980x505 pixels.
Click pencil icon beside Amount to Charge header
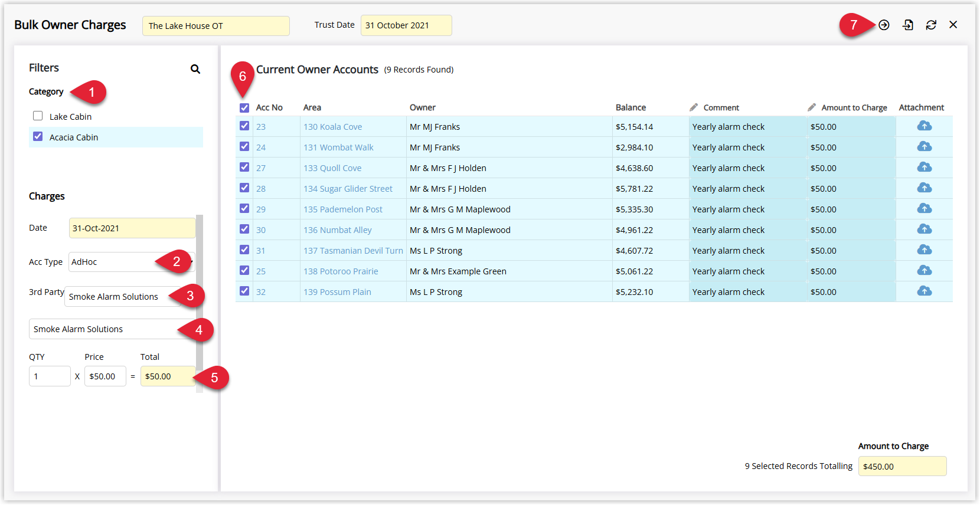coord(812,107)
